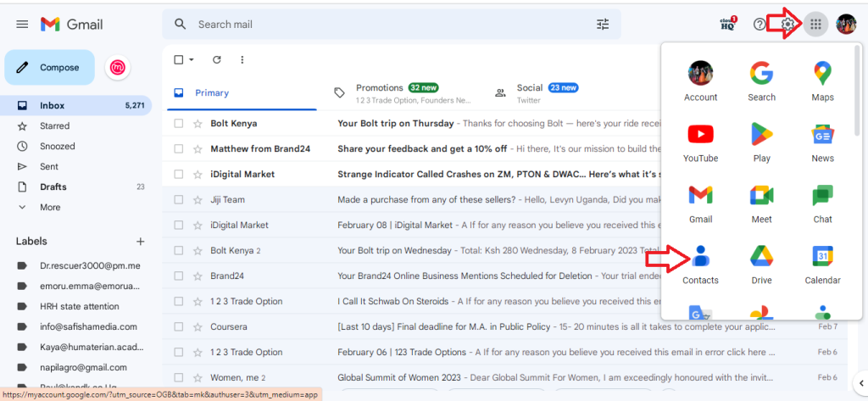Select the Matthew from Brand24 email checkbox

coord(178,149)
